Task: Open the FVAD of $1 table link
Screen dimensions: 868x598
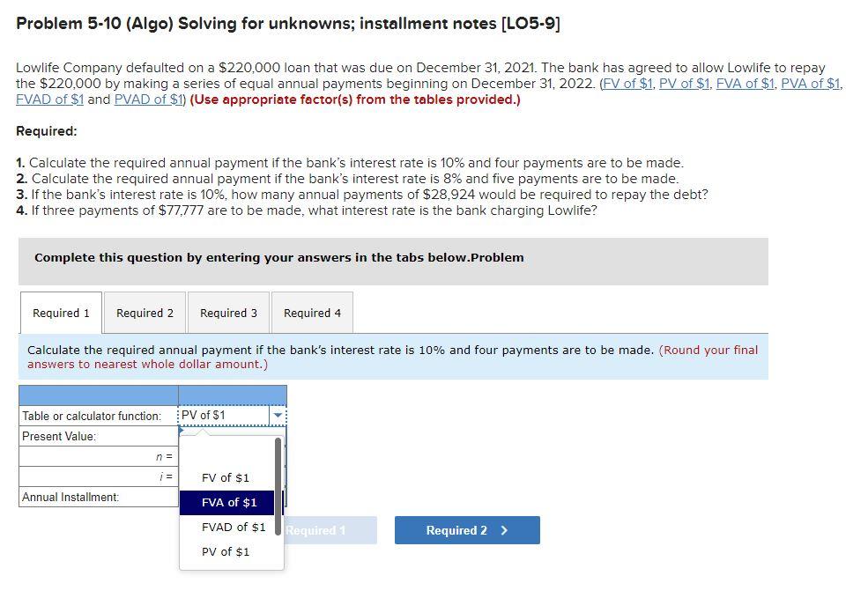Action: click(x=50, y=100)
